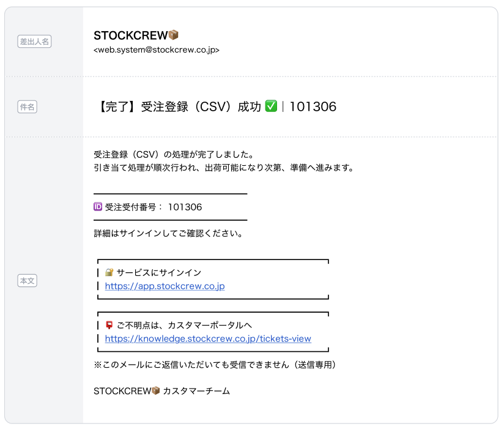The width and height of the screenshot is (504, 432).
Task: Click the カスタマーチーム signature text
Action: pos(196,391)
